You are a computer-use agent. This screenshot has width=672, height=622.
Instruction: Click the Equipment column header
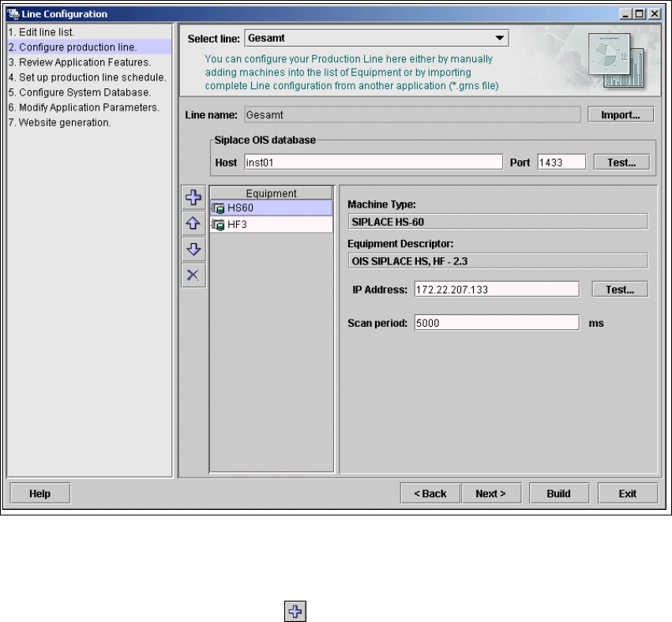(x=272, y=193)
